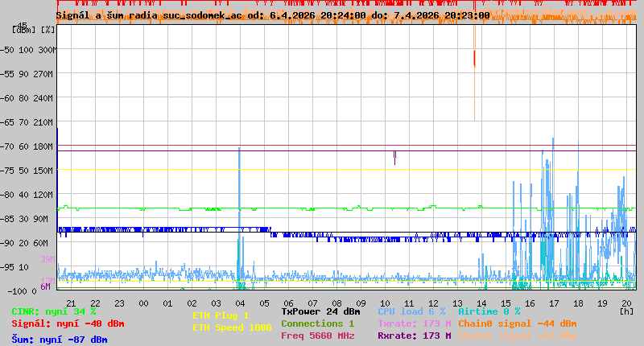
Task: Click the '-50 100 300M' y-axis label
Action: click(28, 50)
